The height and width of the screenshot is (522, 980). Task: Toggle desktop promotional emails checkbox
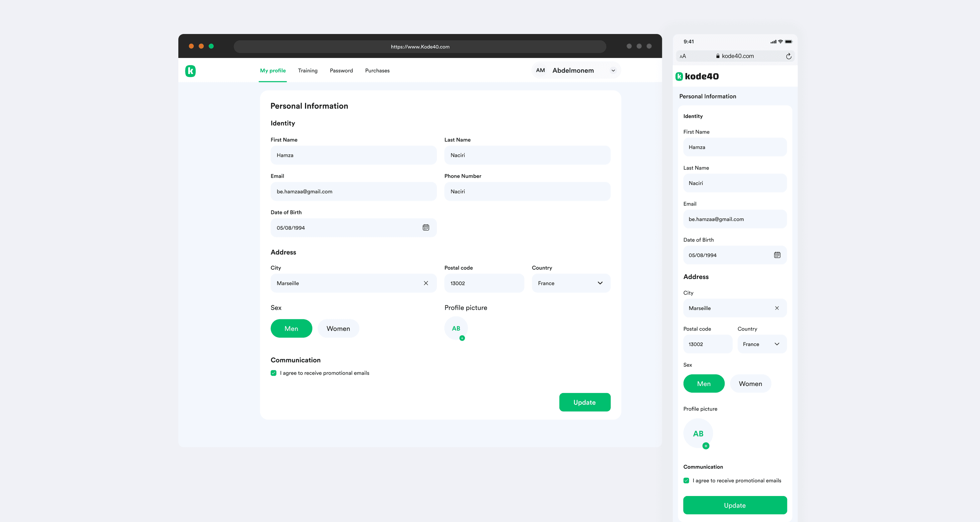click(274, 373)
